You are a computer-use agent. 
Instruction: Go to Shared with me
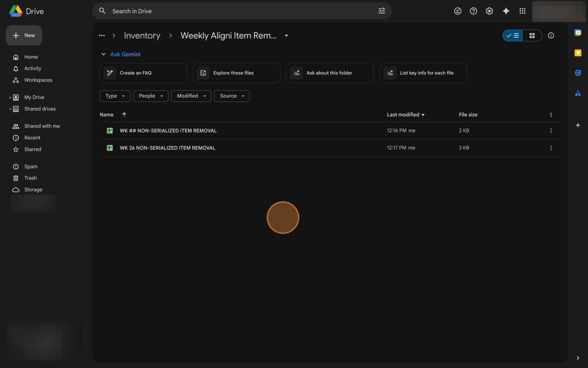42,126
